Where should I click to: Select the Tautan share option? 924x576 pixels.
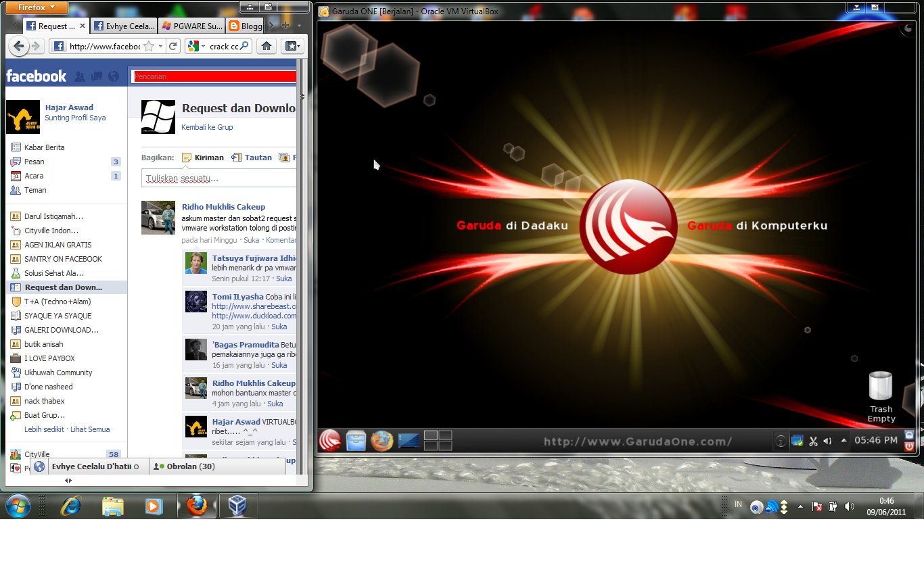[252, 158]
